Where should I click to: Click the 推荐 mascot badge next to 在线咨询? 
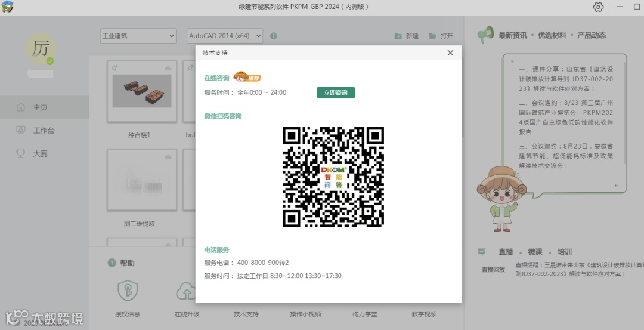[x=247, y=76]
